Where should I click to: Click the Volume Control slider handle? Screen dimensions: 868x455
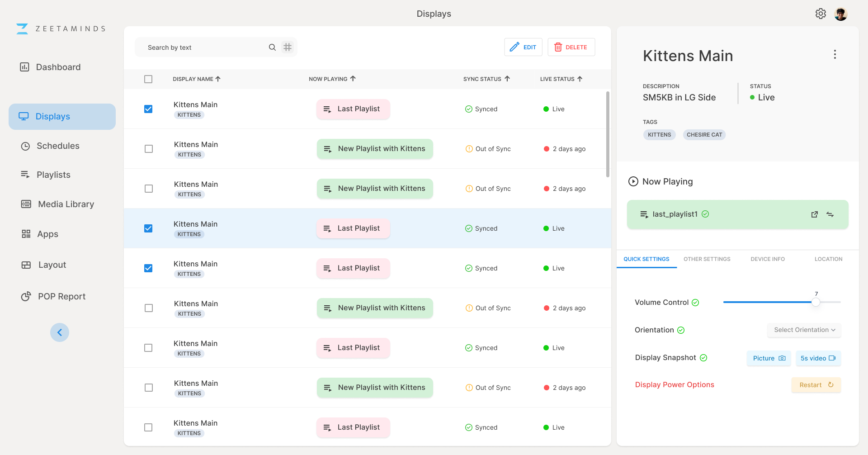point(816,302)
